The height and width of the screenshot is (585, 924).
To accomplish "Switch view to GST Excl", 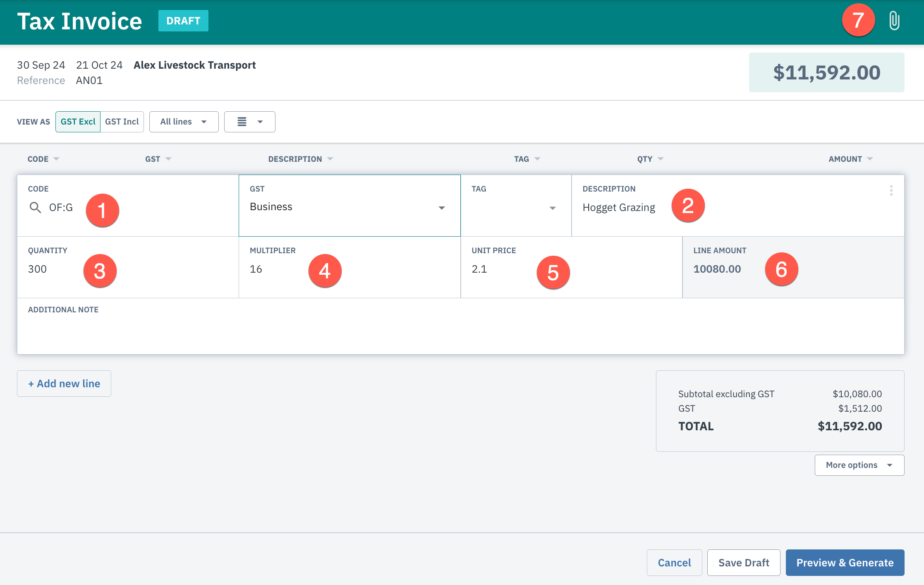I will click(x=78, y=121).
